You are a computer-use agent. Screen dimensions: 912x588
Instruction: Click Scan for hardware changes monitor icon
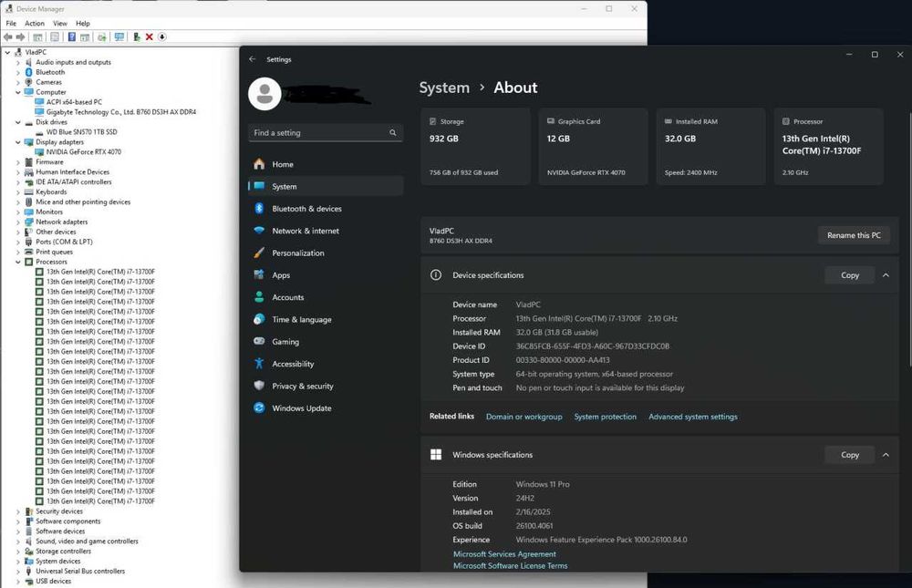[119, 36]
